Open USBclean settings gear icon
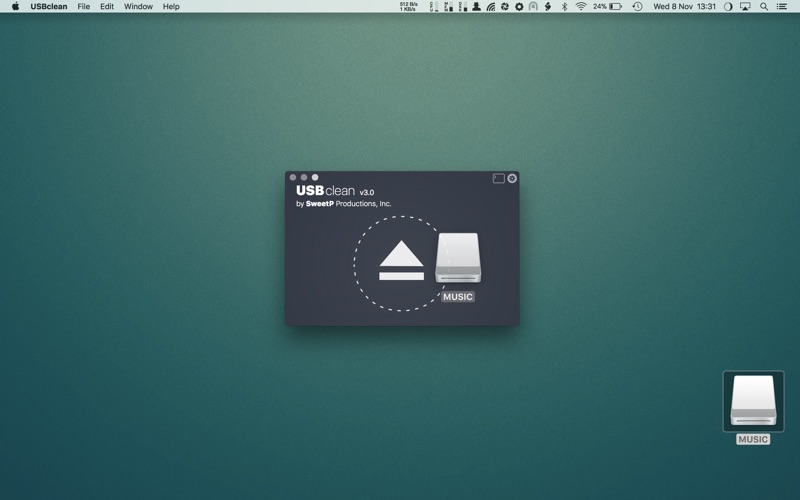This screenshot has height=500, width=800. tap(512, 178)
